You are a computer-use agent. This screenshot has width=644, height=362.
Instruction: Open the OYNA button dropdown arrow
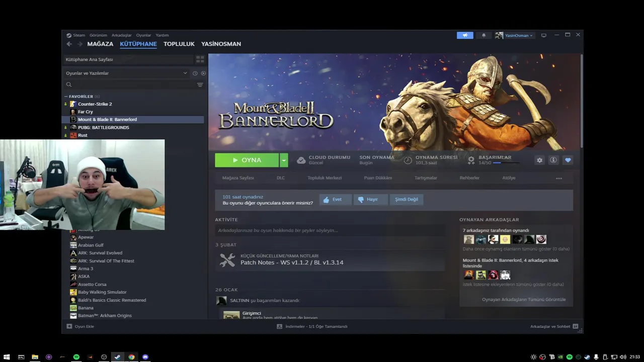pyautogui.click(x=284, y=160)
